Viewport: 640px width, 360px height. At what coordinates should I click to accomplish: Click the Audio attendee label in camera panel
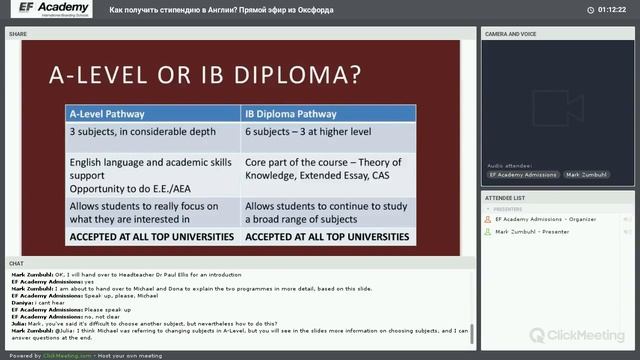[x=509, y=166]
